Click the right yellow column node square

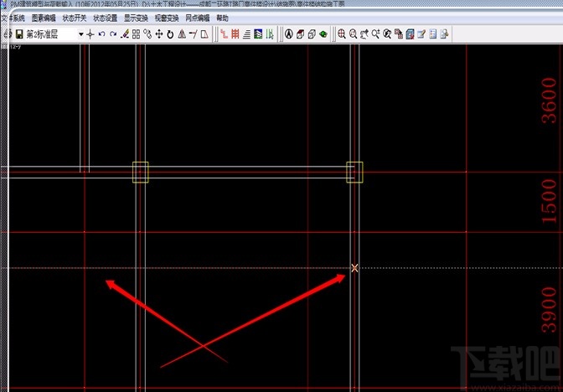point(355,172)
